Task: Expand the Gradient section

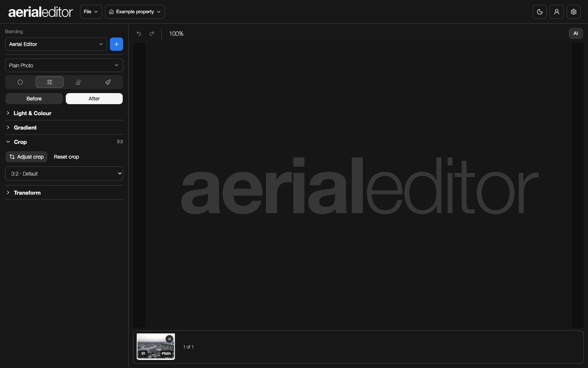Action: [x=64, y=128]
